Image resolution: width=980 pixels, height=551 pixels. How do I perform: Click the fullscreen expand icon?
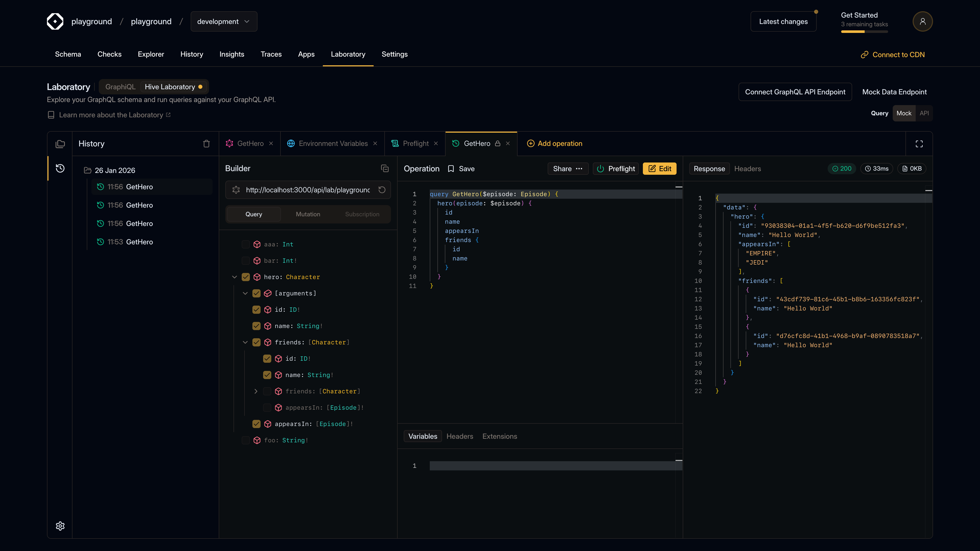pyautogui.click(x=919, y=144)
